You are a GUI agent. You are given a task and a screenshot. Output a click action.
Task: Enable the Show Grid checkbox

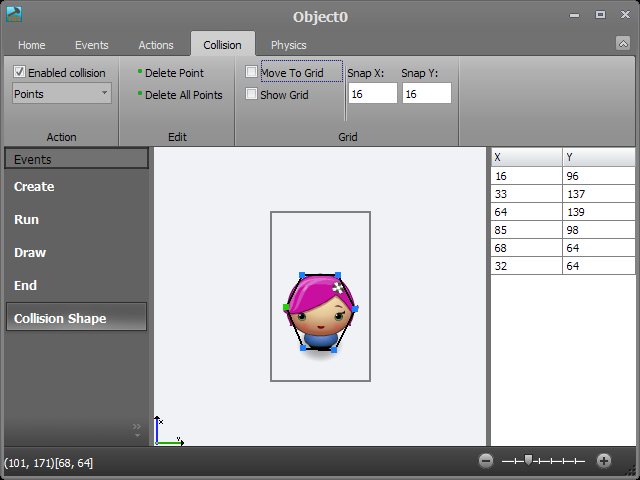tap(252, 95)
